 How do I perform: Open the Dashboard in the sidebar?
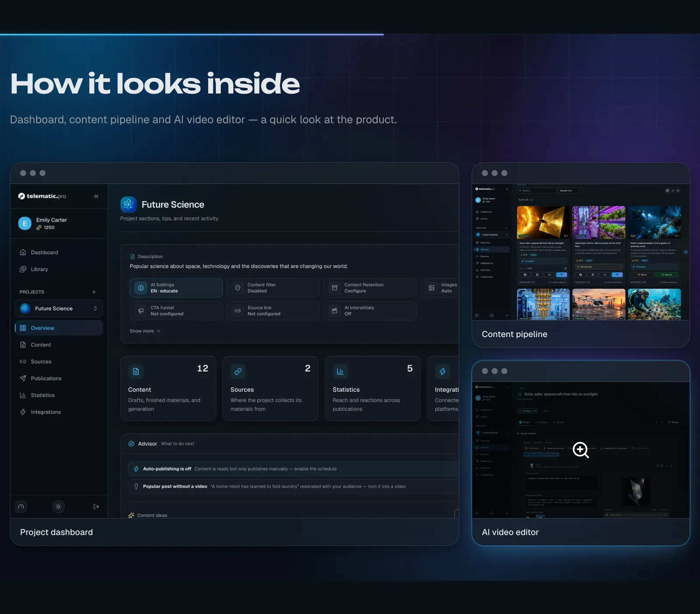coord(59,252)
